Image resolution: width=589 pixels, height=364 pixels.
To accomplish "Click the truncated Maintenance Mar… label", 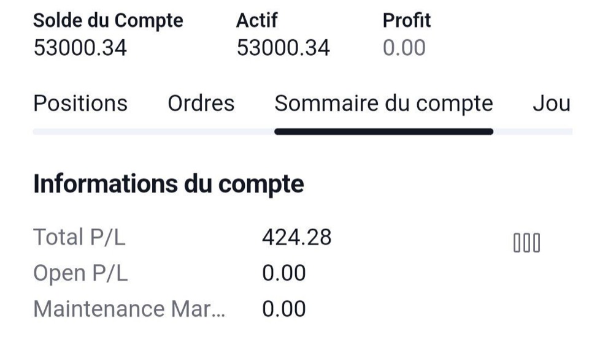I will (x=129, y=309).
